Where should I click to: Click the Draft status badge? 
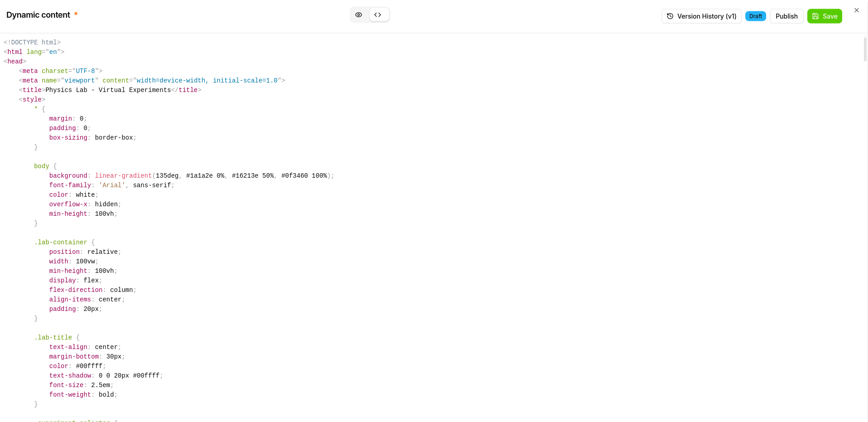coord(755,16)
